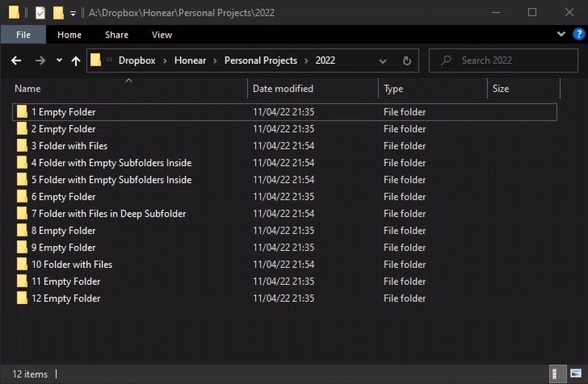This screenshot has height=384, width=588.
Task: Switch to details view in status bar
Action: coord(559,374)
